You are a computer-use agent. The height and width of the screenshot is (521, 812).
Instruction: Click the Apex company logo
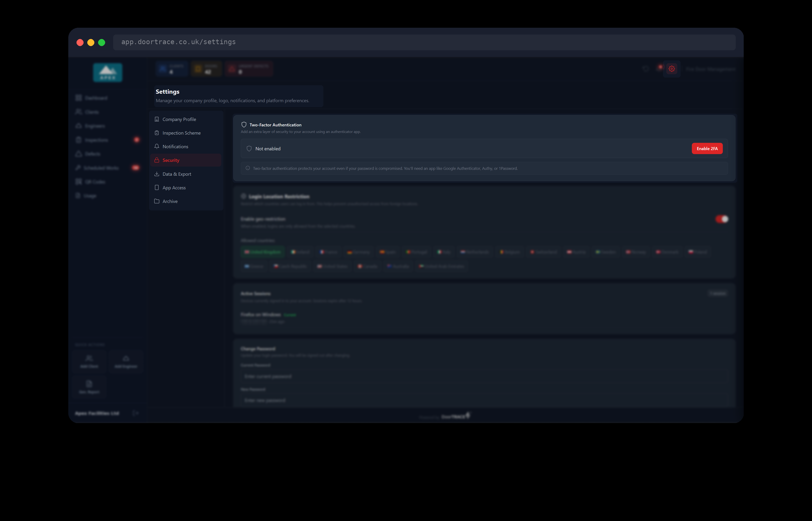[108, 72]
